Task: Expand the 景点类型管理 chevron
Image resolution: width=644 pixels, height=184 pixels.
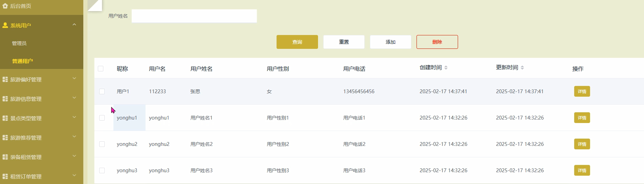Action: click(x=74, y=117)
